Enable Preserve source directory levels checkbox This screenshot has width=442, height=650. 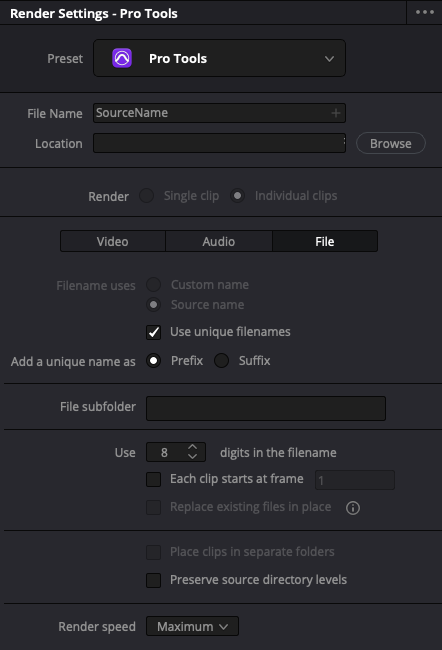click(153, 580)
